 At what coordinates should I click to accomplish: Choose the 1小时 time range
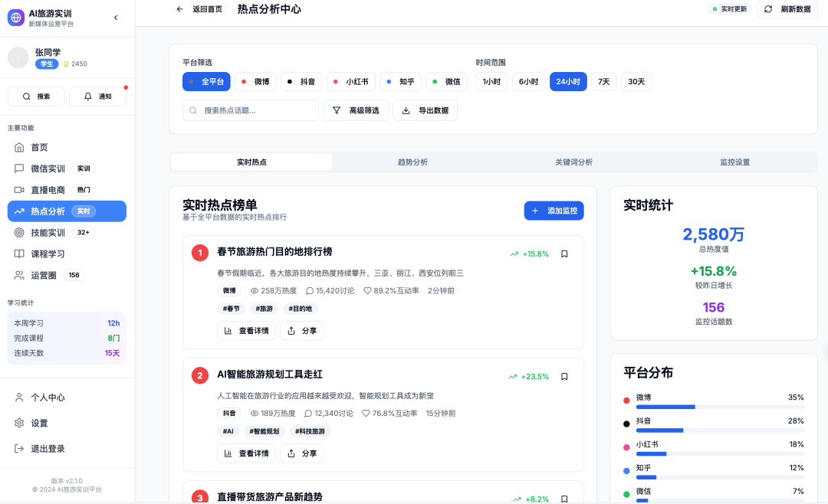[491, 81]
